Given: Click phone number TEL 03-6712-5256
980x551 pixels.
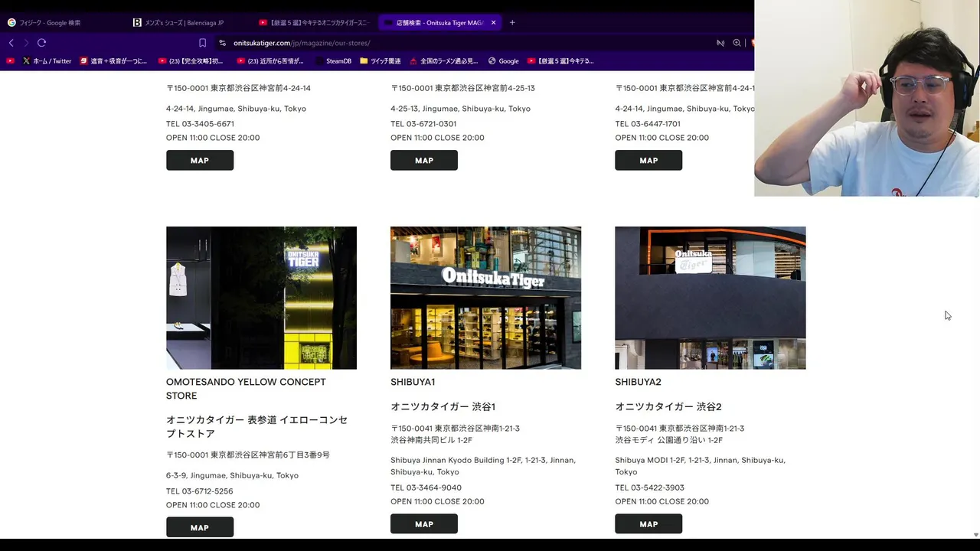Looking at the screenshot, I should [199, 491].
